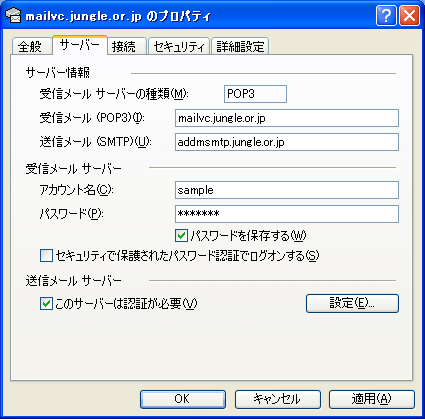Click the パスワード input field
Image resolution: width=425 pixels, height=419 pixels.
pos(287,214)
